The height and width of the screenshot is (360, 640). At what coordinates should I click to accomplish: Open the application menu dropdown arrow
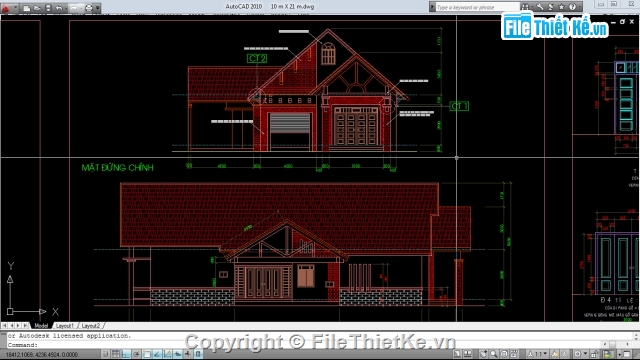coord(16,8)
